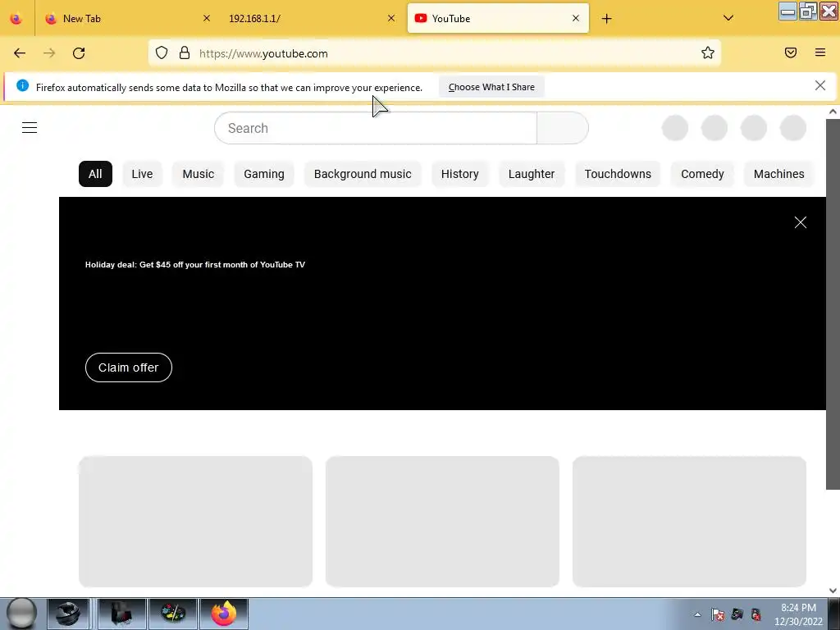Screen dimensions: 840x630
Task: Focus the address bar showing youtube.com
Action: 434,53
